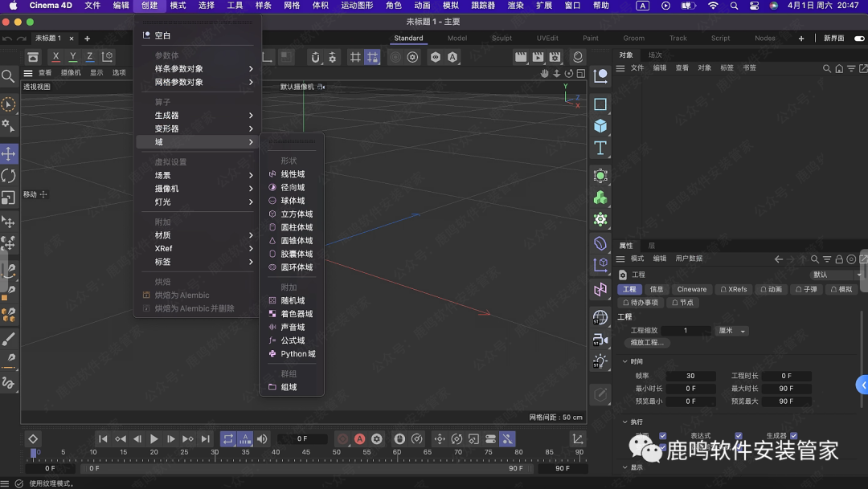Switch to the 信息 tab in attributes panel

pyautogui.click(x=657, y=289)
